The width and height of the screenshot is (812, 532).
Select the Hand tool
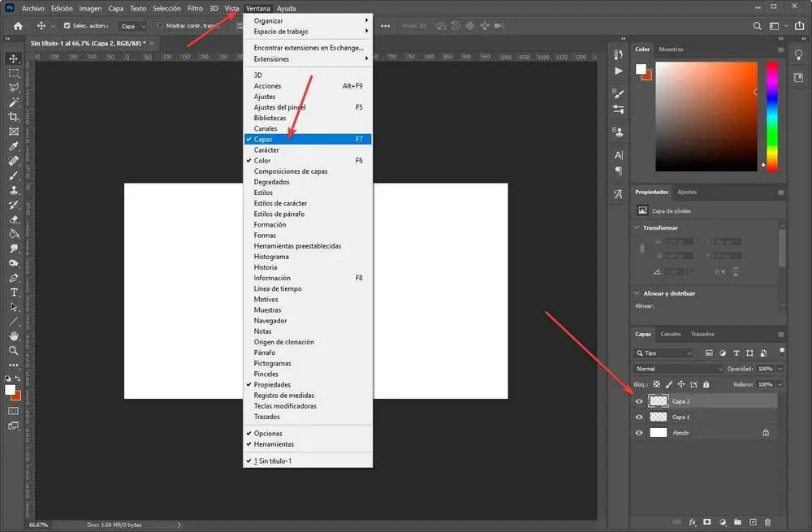point(14,336)
